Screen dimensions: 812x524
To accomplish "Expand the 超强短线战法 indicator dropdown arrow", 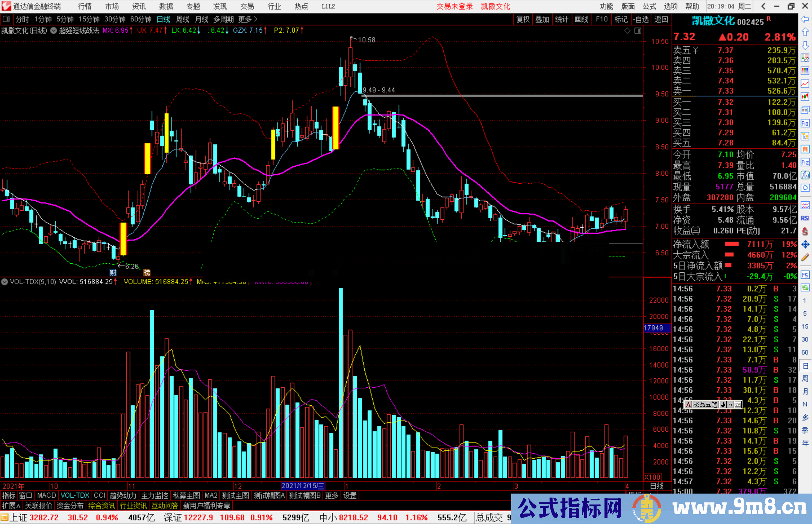I will 54,30.
